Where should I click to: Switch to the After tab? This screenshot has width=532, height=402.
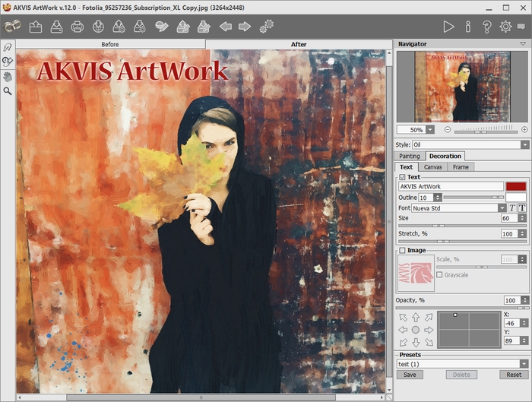coord(299,44)
